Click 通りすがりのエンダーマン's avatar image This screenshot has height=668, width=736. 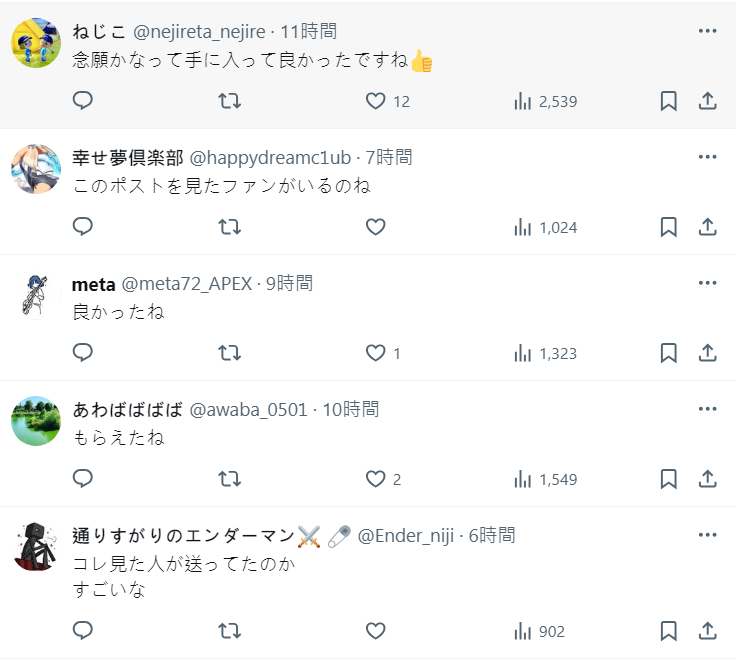coord(36,546)
